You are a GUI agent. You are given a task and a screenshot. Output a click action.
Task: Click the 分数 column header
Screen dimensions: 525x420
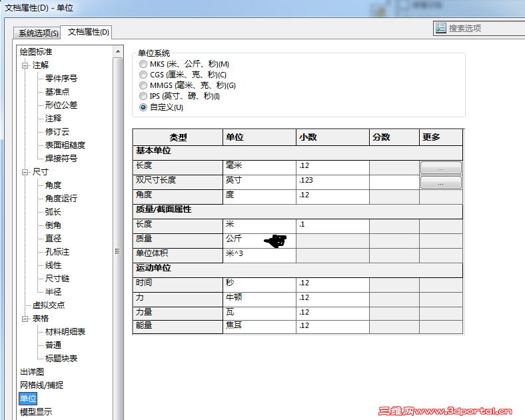[394, 137]
